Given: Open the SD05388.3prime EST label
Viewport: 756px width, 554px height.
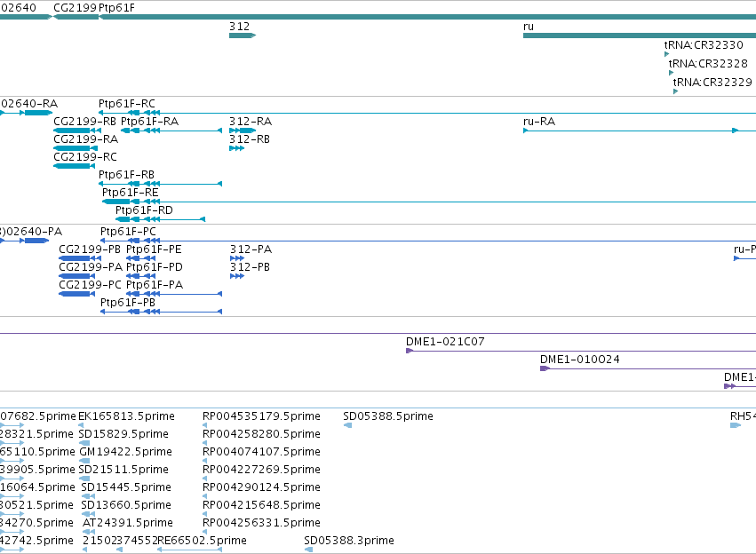Looking at the screenshot, I should point(349,541).
